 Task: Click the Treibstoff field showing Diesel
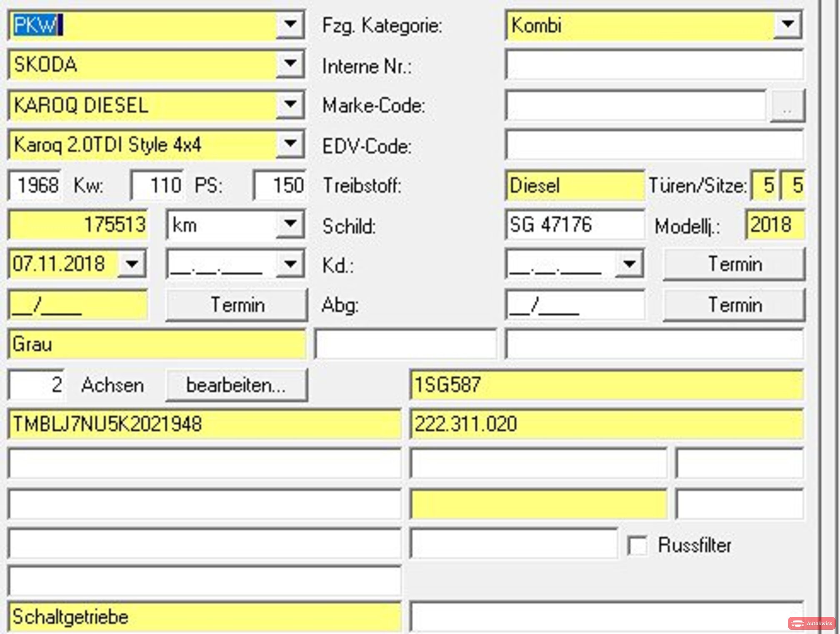[x=575, y=185]
